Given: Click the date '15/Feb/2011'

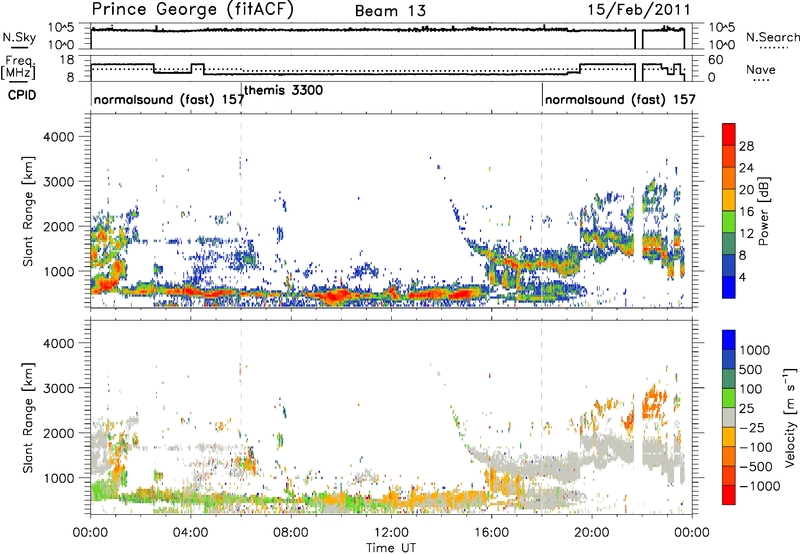Looking at the screenshot, I should click(639, 9).
